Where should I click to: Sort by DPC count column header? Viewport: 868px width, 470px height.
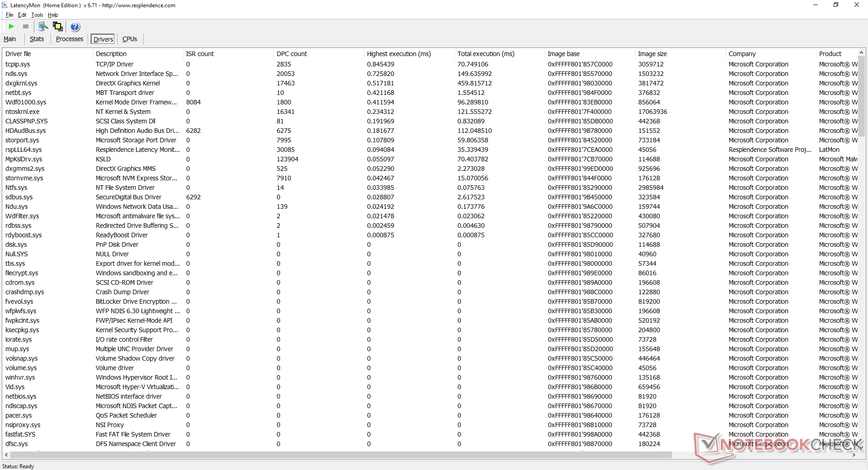click(x=318, y=54)
